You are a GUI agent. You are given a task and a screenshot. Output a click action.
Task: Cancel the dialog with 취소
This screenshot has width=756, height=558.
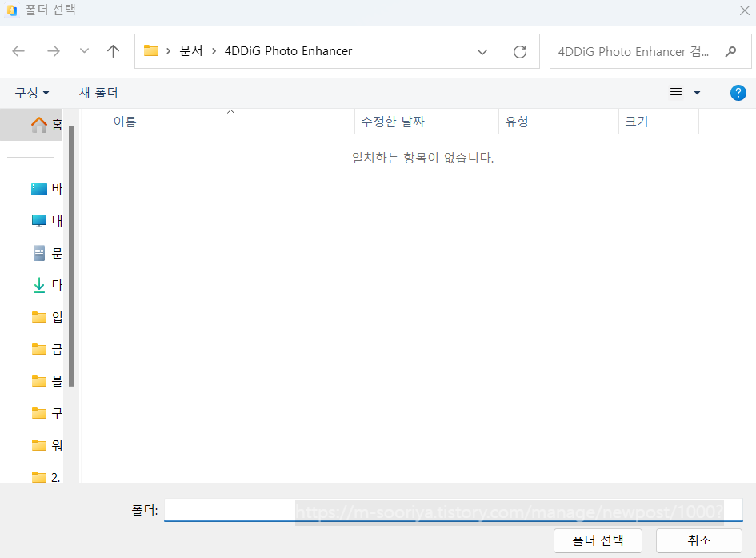pyautogui.click(x=698, y=540)
